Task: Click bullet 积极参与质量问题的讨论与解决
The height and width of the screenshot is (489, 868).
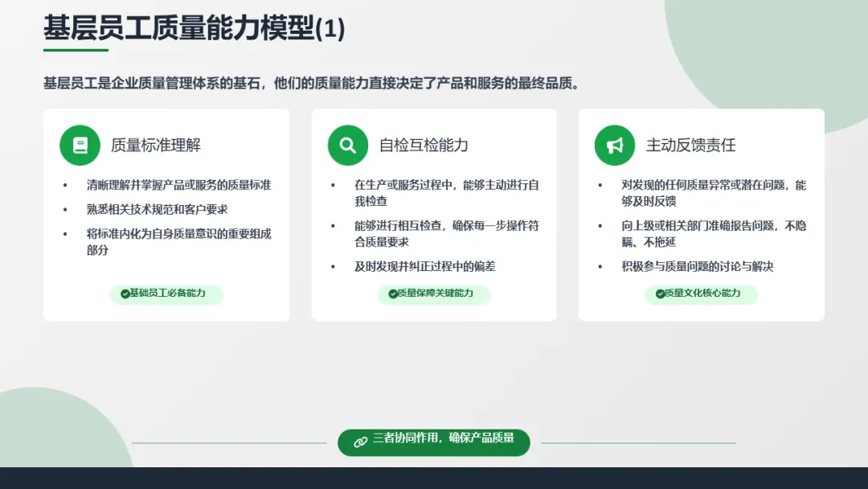Action: (698, 266)
